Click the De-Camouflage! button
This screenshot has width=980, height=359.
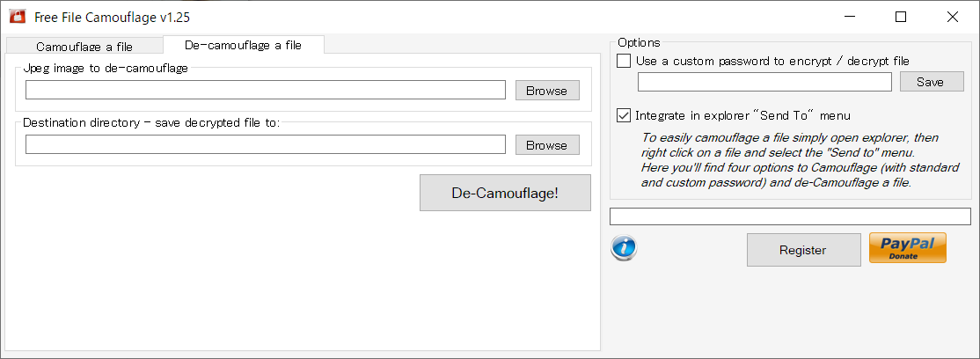pyautogui.click(x=505, y=193)
